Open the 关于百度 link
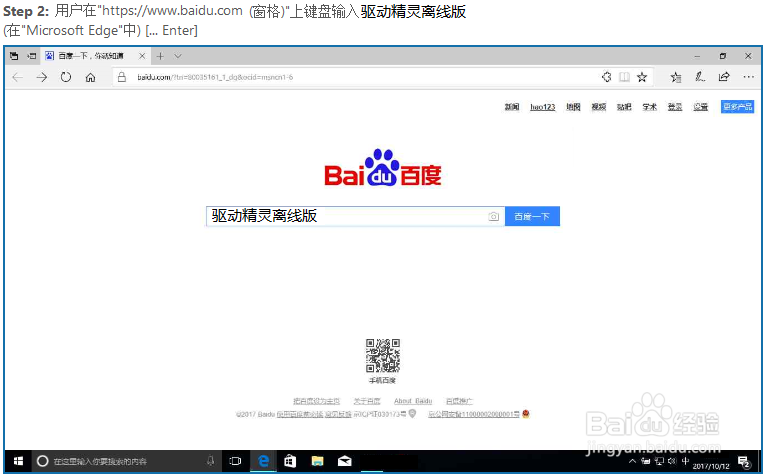This screenshot has height=474, width=764. pyautogui.click(x=366, y=401)
